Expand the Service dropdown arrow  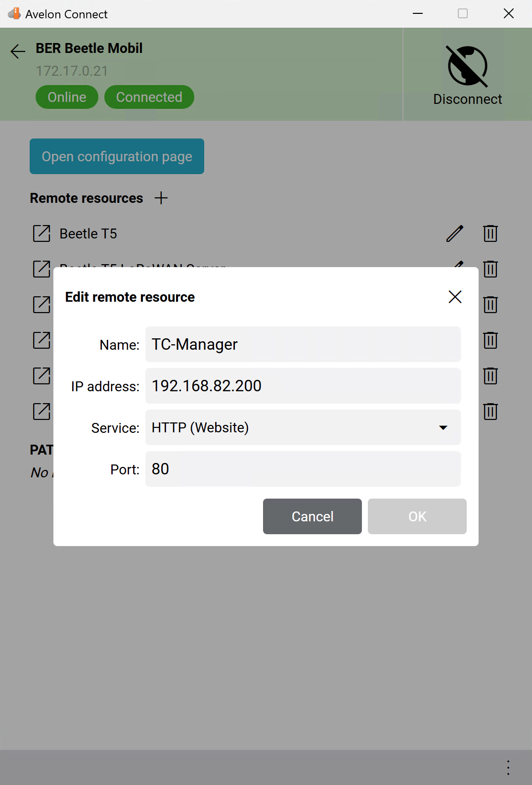coord(443,427)
